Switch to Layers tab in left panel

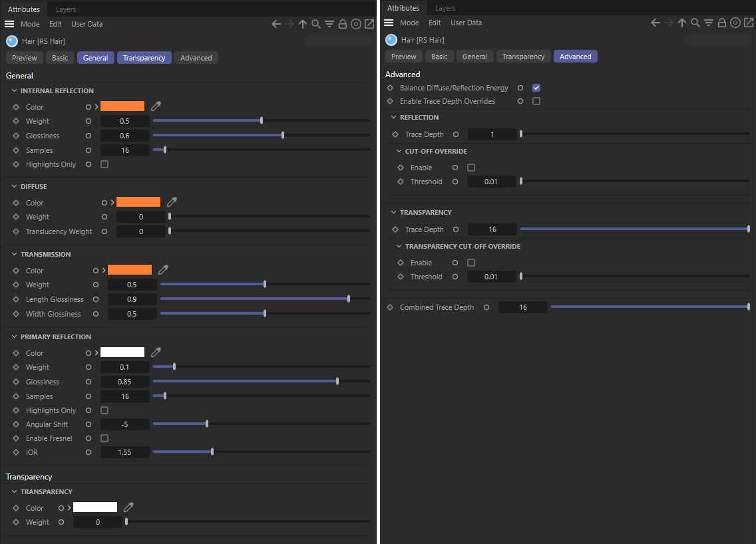[x=66, y=9]
